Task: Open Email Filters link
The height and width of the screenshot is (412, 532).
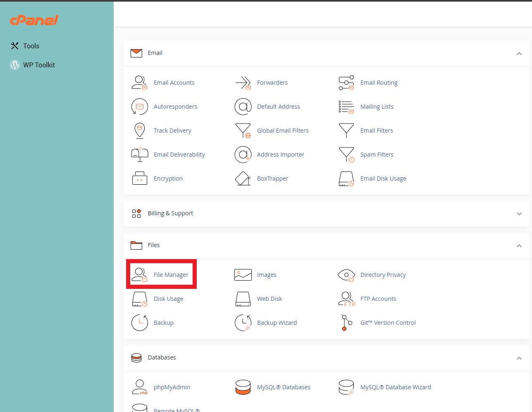Action: [377, 131]
